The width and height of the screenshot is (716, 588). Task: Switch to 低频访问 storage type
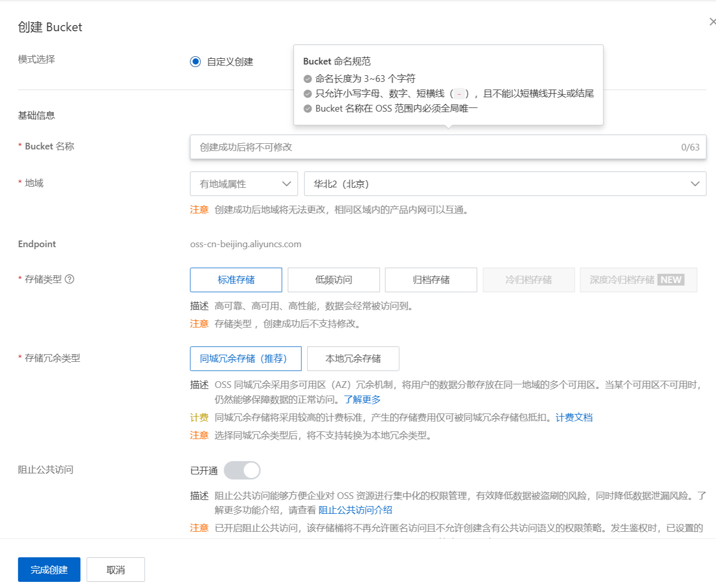(333, 279)
